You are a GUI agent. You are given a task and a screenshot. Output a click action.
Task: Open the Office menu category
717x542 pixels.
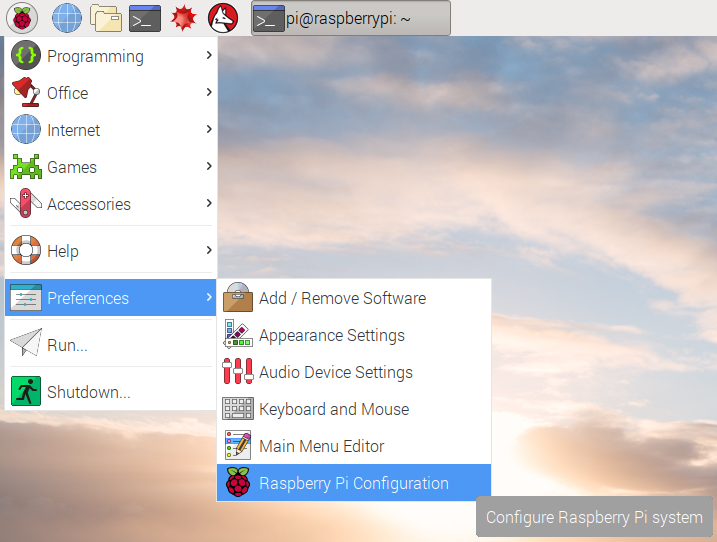[110, 92]
